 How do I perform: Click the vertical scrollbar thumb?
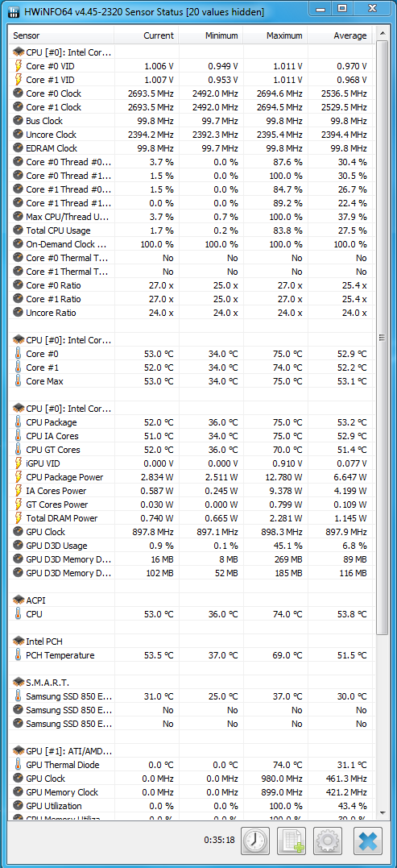coord(382,338)
